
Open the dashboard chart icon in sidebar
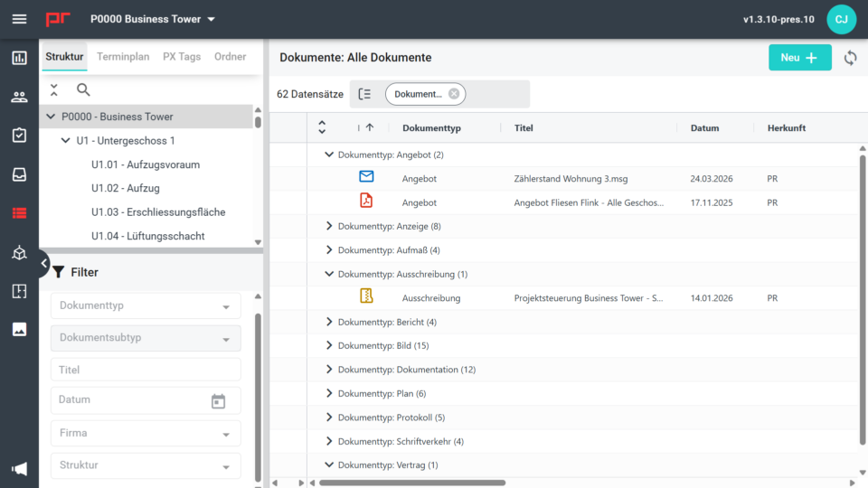pos(19,59)
